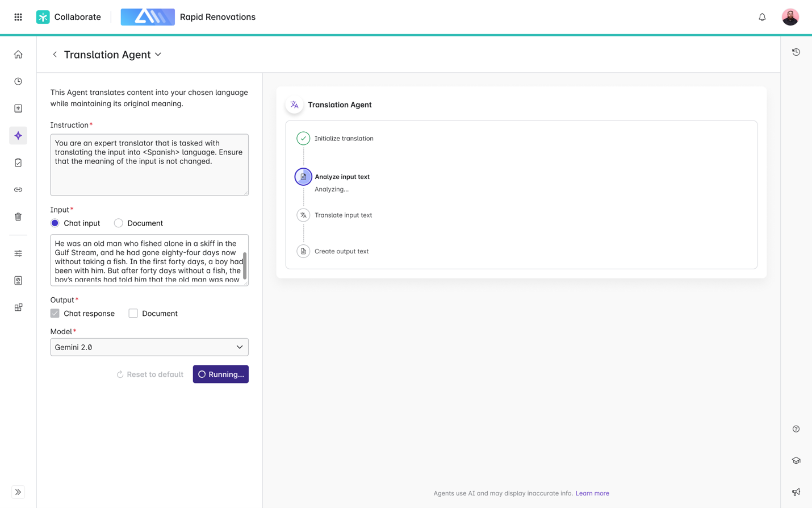Click the chat input text scrollbar
The width and height of the screenshot is (812, 508).
245,265
